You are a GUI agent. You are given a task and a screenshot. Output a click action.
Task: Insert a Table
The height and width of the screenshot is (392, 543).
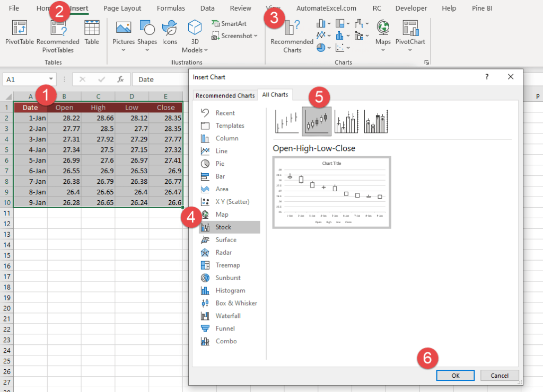(91, 34)
